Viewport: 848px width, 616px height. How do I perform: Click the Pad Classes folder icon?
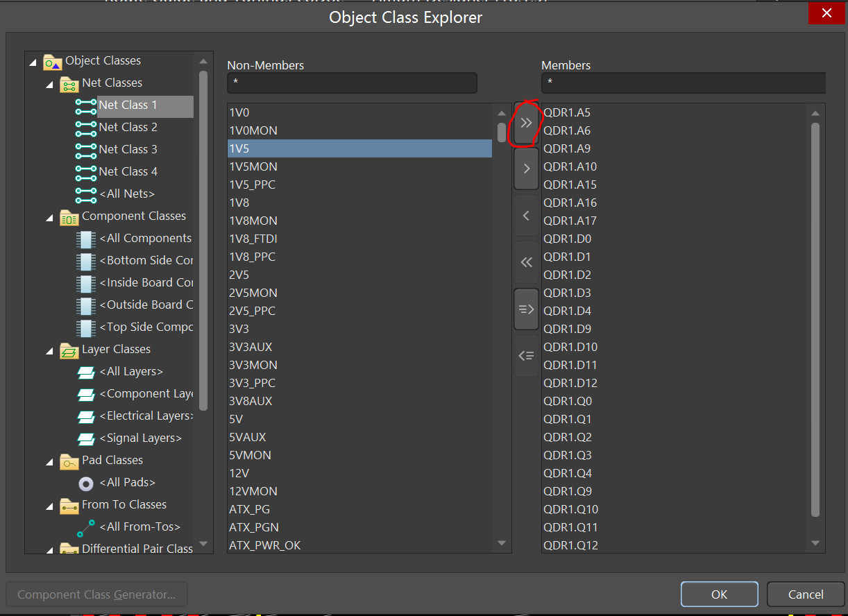point(69,461)
